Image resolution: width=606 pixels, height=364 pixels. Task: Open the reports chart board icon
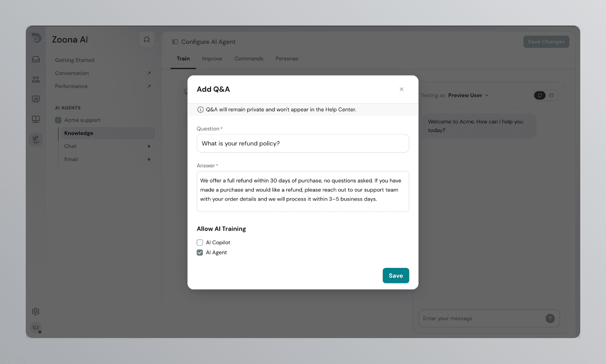pos(36,100)
